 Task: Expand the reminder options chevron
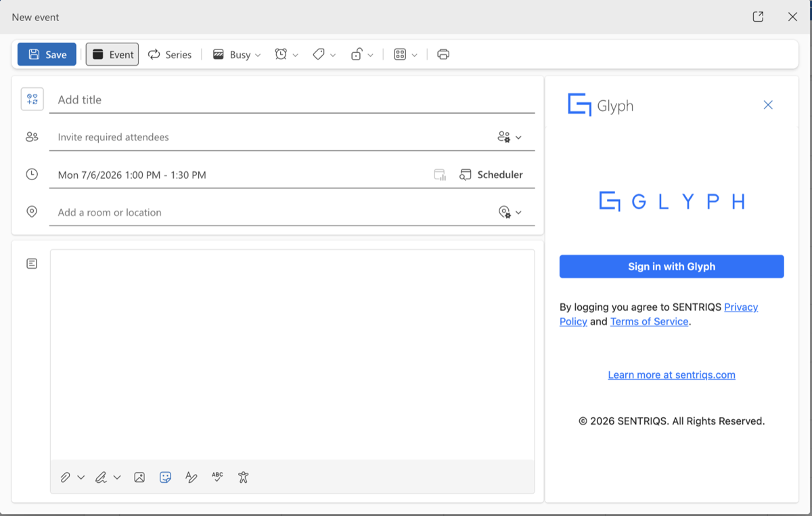295,55
